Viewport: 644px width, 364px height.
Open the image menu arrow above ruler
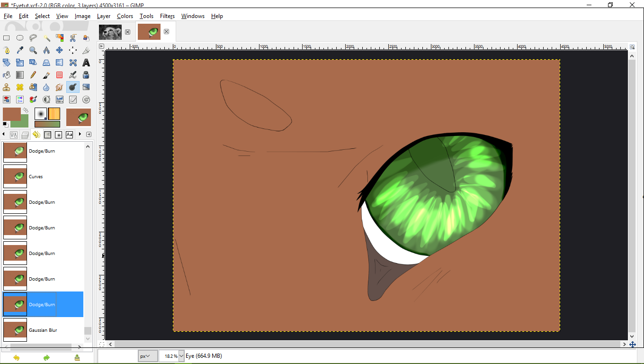(x=101, y=46)
